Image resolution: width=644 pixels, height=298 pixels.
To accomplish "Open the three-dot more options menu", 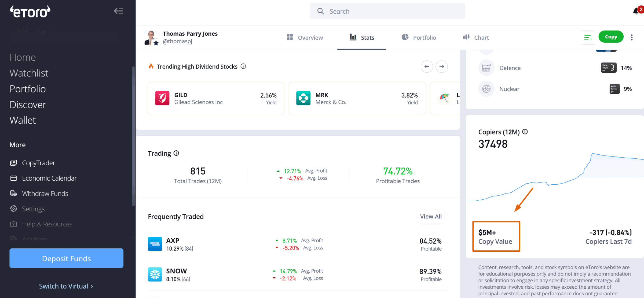I will click(632, 38).
